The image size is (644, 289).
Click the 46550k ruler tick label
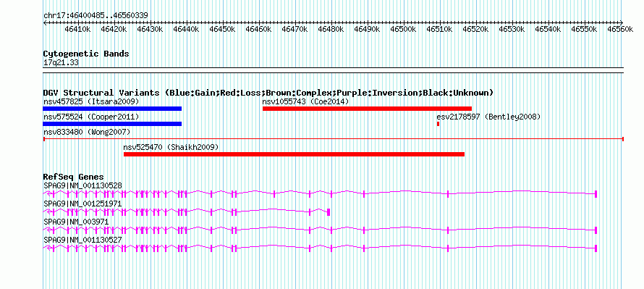tap(584, 30)
